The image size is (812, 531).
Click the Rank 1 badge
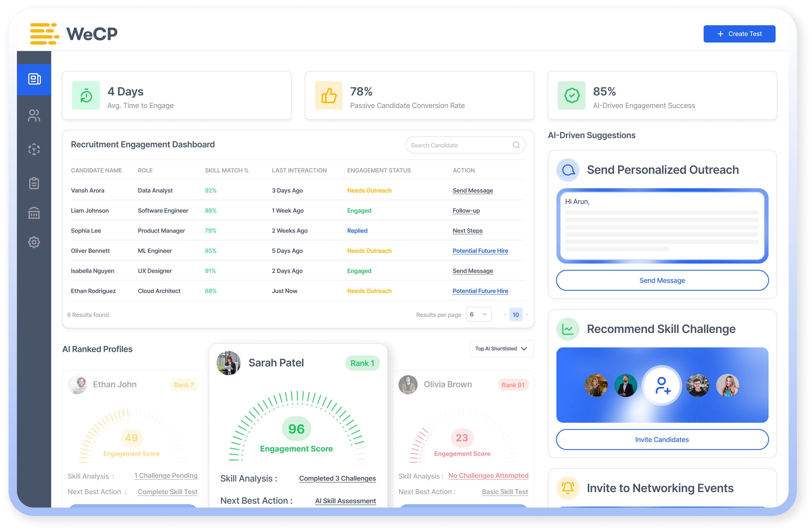[x=362, y=363]
